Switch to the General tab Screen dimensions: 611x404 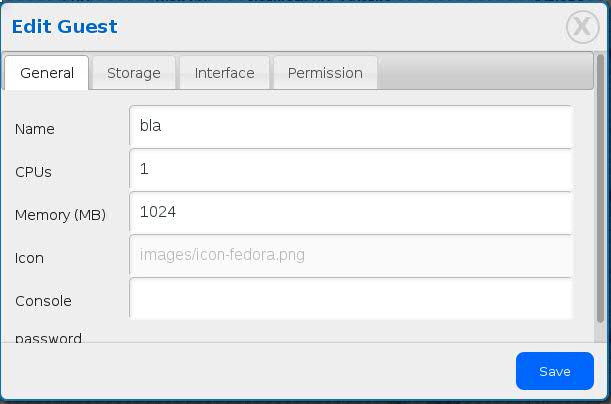pos(47,73)
